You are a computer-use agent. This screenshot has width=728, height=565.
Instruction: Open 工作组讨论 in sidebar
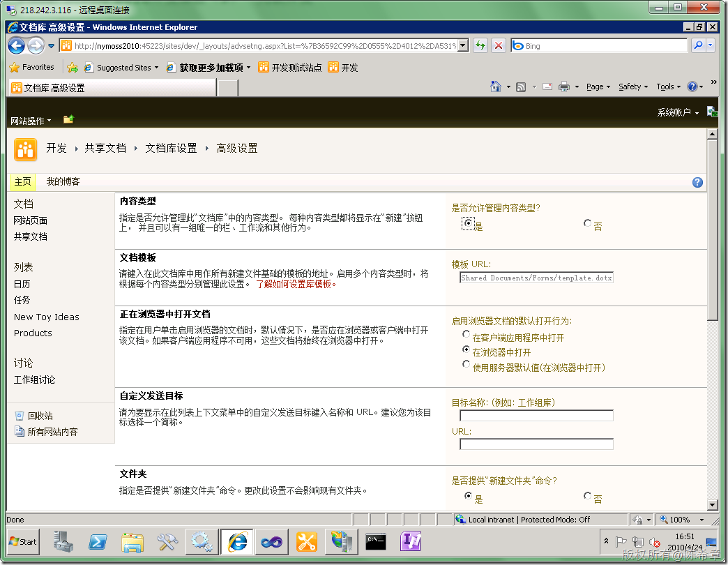(x=34, y=379)
